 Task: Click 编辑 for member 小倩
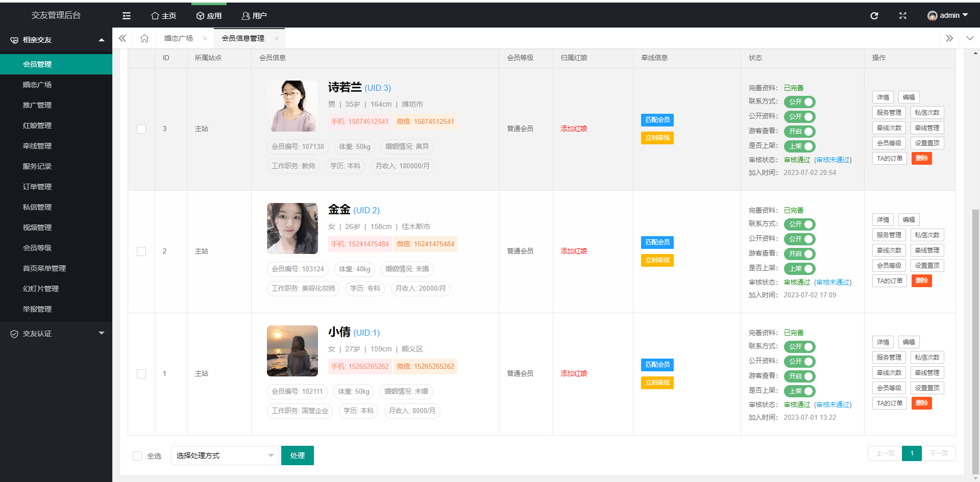(909, 342)
